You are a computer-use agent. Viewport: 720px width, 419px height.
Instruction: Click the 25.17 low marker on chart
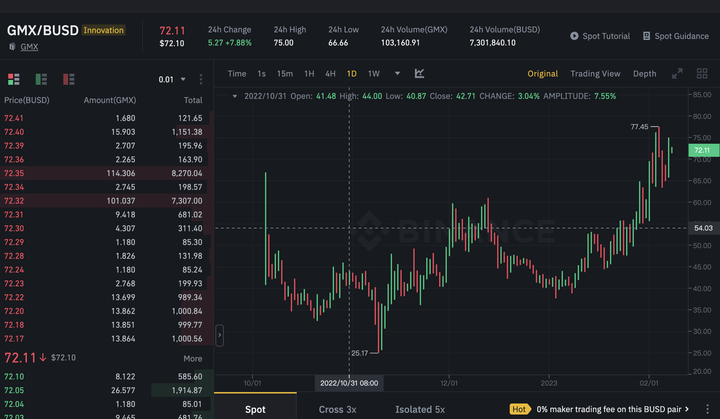pyautogui.click(x=360, y=353)
